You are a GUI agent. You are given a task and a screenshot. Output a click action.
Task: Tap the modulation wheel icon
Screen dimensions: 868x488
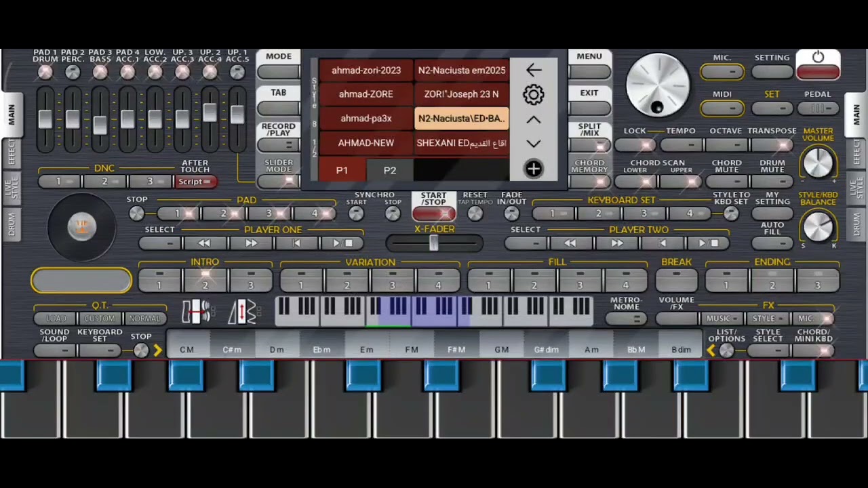pyautogui.click(x=243, y=311)
